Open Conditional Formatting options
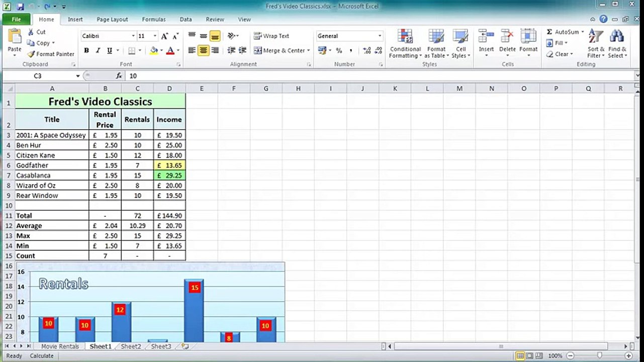The image size is (644, 362). point(405,44)
